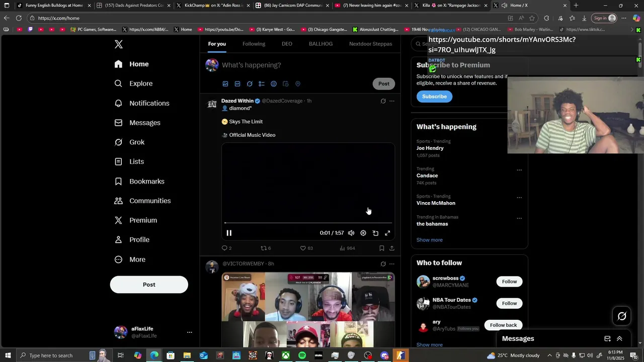Open Premium in the sidebar

pos(136,220)
